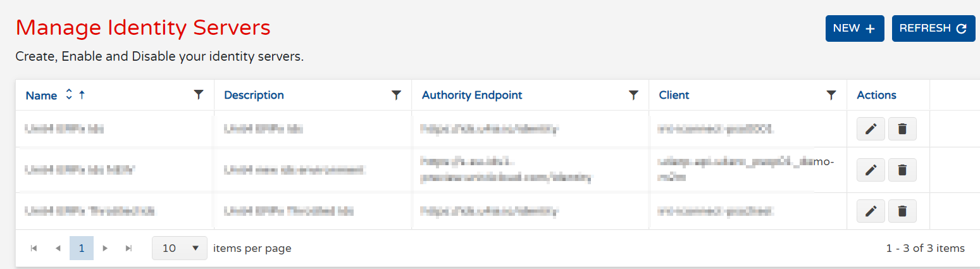Screen dimensions: 980x269
Task: Remove the third identity server row
Action: (902, 211)
